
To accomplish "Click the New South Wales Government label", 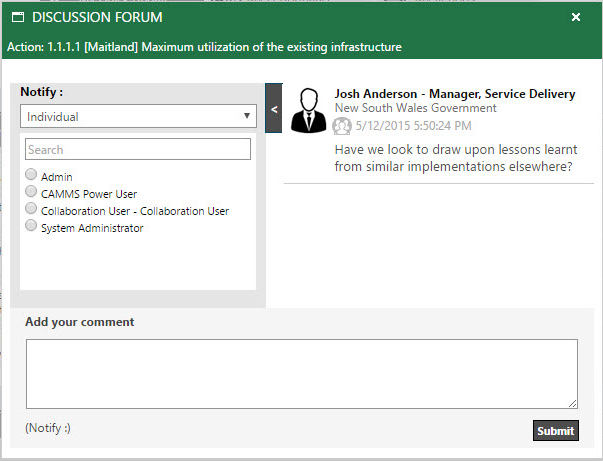I will tap(415, 108).
